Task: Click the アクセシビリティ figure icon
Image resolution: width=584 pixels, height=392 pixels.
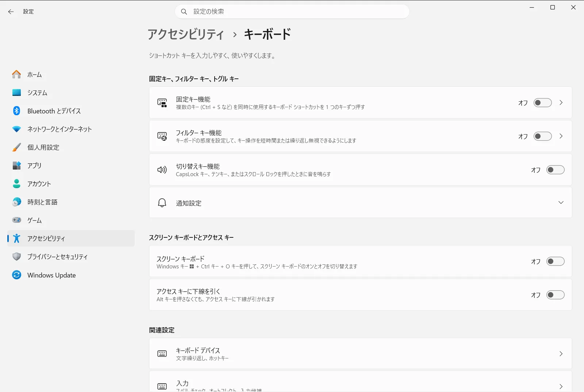Action: pyautogui.click(x=16, y=238)
